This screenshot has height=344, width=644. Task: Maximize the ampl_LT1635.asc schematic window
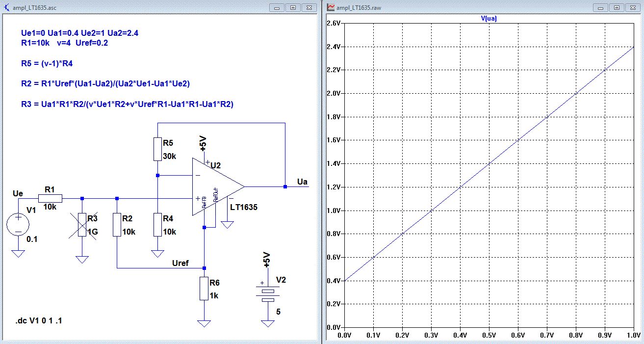click(x=293, y=7)
